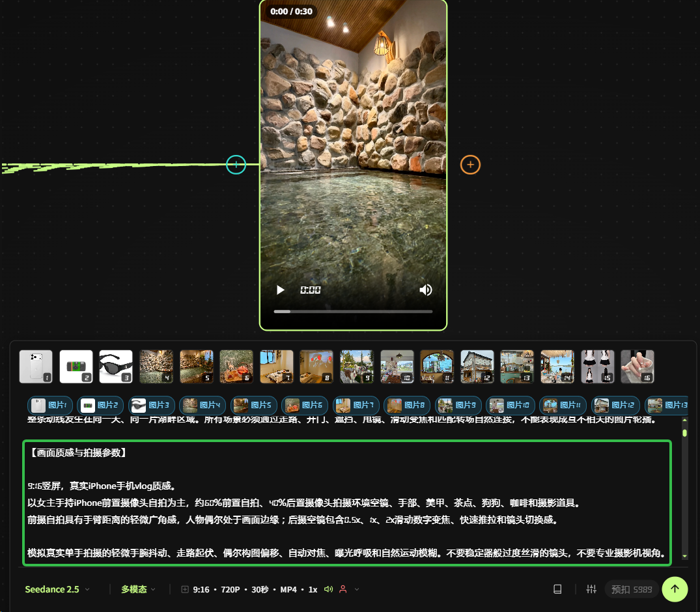Click the 预扣 5989 credits indicator
The height and width of the screenshot is (612, 700).
pos(632,589)
